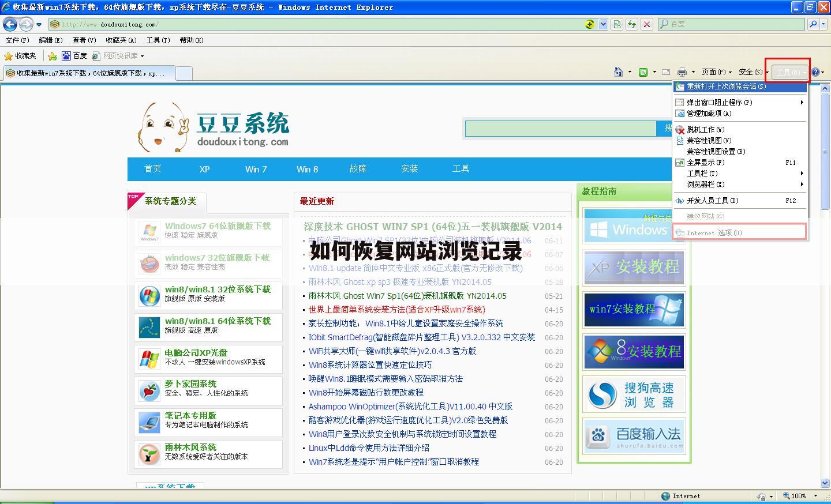Expand the 弹出窗口阻止程序 submenu

717,102
